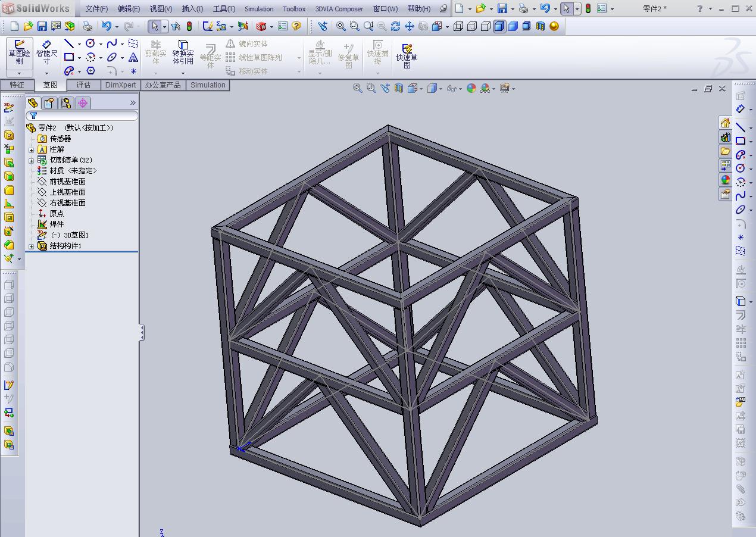Save the document from standard toolbar
The height and width of the screenshot is (537, 756).
click(42, 26)
